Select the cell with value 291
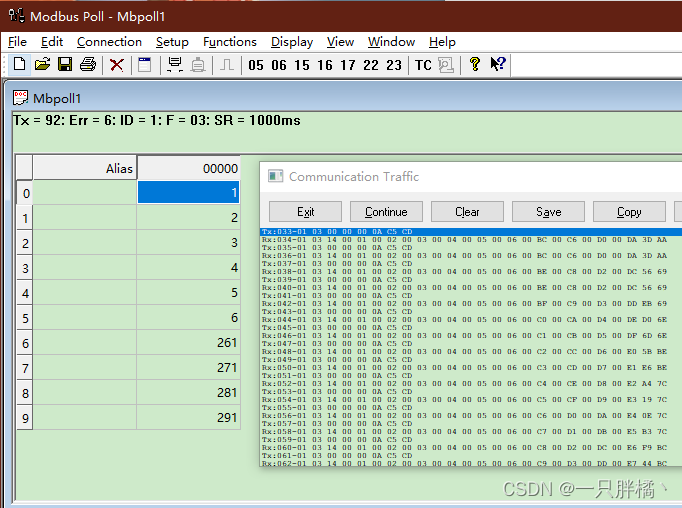Viewport: 682px width, 508px height. tap(188, 418)
